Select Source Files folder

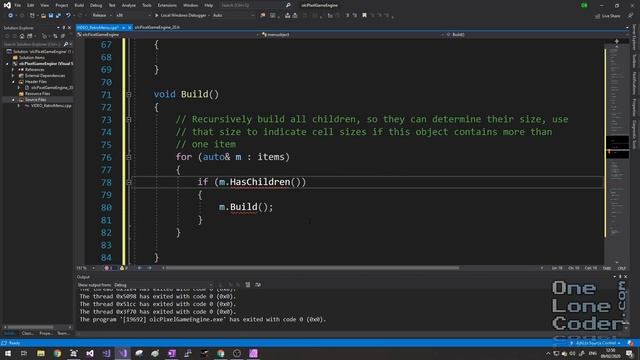(36, 100)
